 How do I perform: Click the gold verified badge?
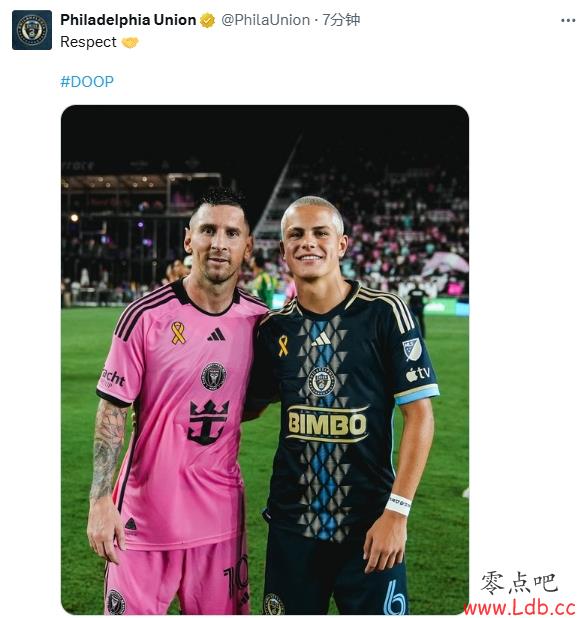tap(207, 20)
